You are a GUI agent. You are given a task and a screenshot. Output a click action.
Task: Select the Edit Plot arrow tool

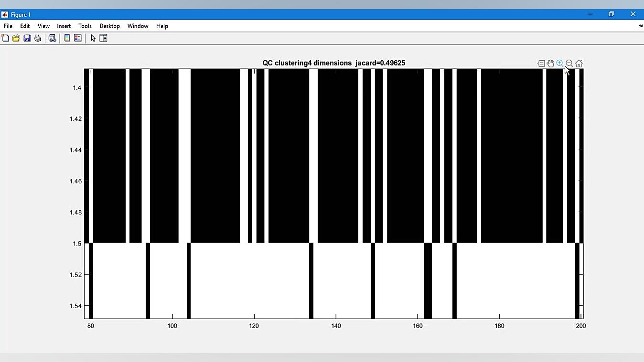(x=93, y=38)
